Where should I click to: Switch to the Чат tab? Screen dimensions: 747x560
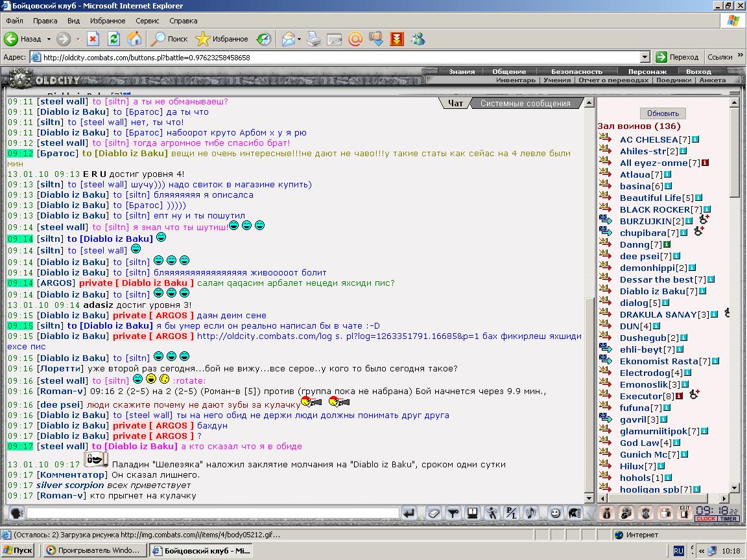(455, 103)
